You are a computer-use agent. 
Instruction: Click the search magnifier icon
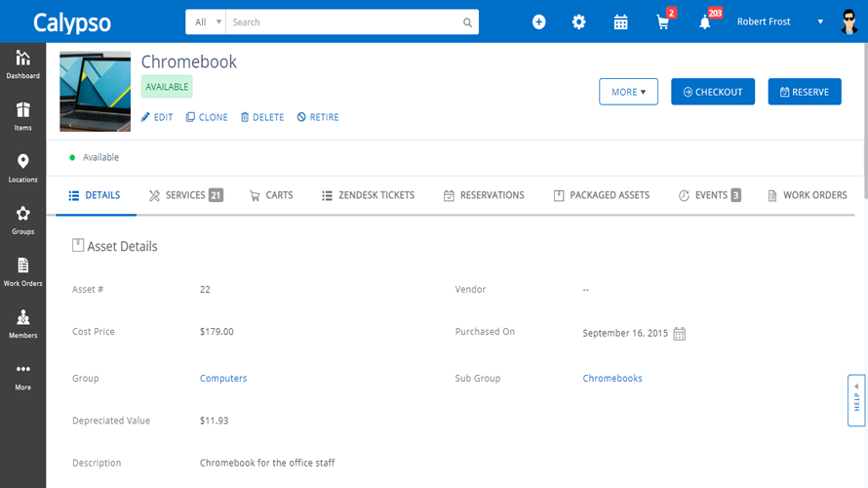pyautogui.click(x=467, y=22)
